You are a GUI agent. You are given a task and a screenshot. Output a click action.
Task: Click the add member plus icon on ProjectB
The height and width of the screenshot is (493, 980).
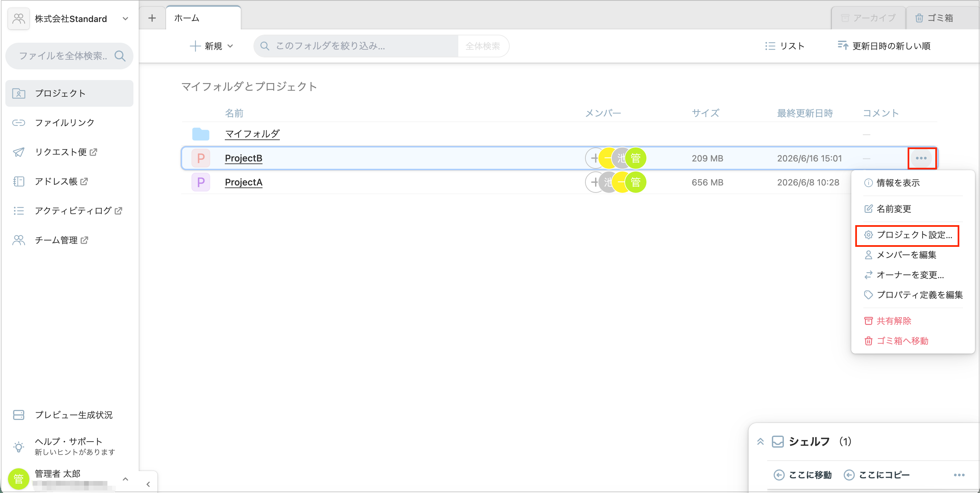click(x=595, y=158)
